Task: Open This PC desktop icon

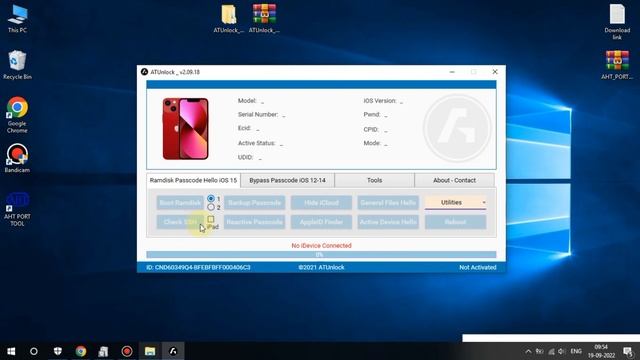Action: 17,18
